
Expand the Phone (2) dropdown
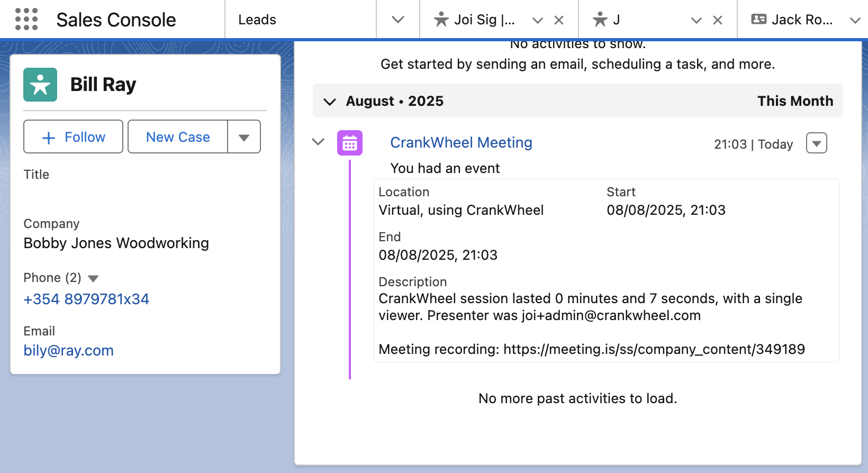pos(93,278)
